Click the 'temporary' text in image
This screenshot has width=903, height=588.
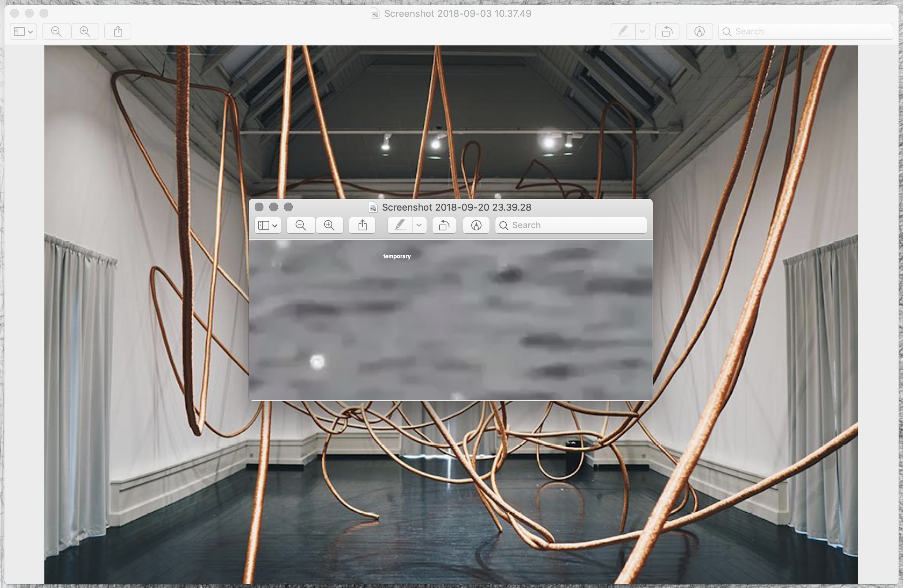[x=397, y=256]
